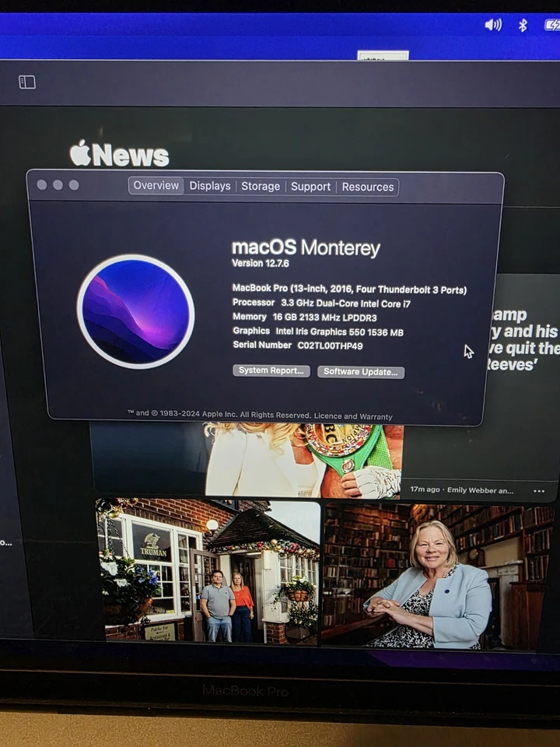
Task: Open the three-dot menu on Emily Webber story
Action: point(538,491)
